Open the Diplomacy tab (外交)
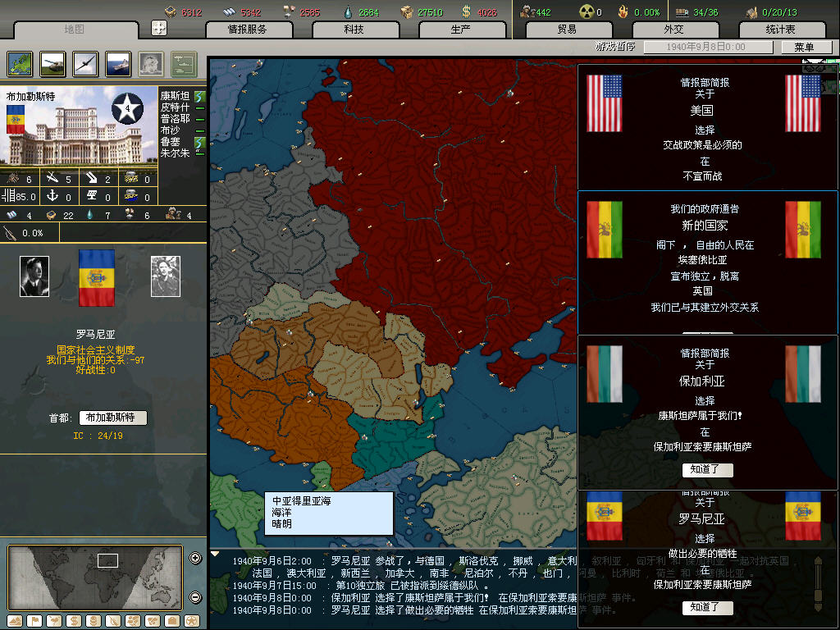Screen dimensions: 840x630 point(674,30)
